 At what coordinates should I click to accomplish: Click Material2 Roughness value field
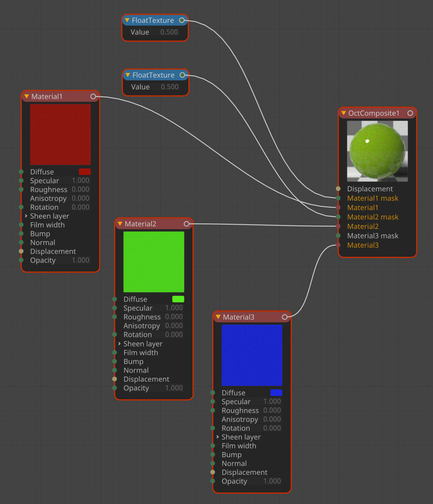[174, 317]
